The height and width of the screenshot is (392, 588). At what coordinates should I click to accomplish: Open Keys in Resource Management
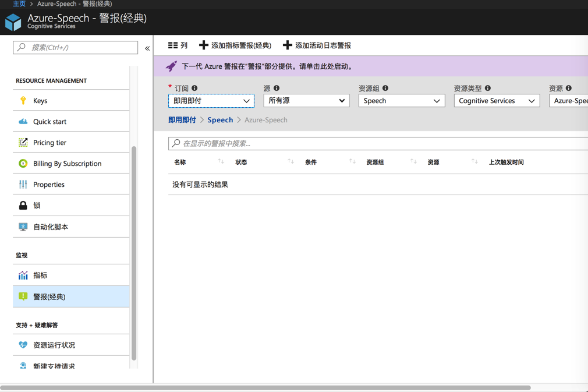[71, 100]
